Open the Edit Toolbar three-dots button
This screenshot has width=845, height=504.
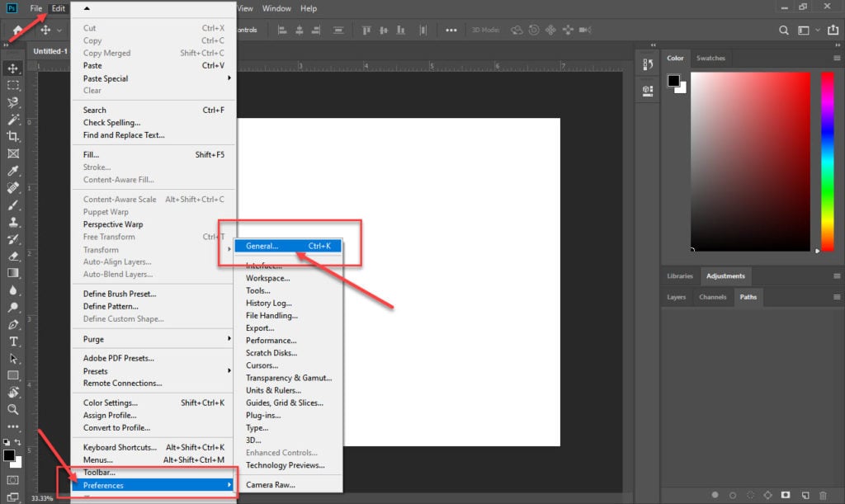point(13,426)
